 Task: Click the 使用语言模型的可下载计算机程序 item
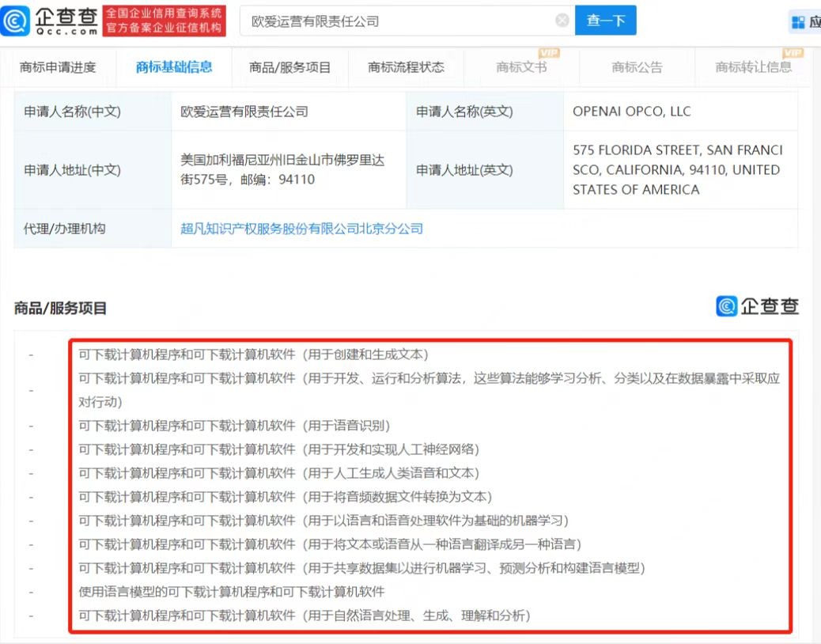point(232,592)
